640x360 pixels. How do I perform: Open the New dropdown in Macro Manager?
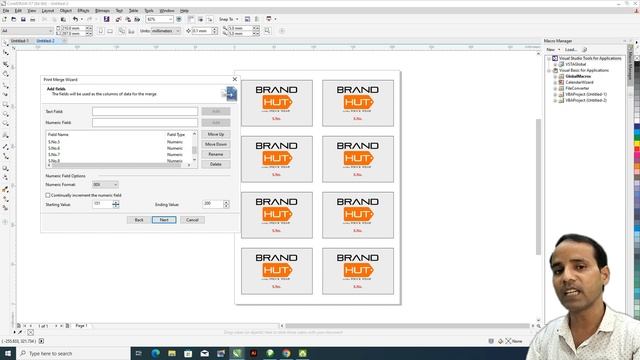click(x=559, y=49)
